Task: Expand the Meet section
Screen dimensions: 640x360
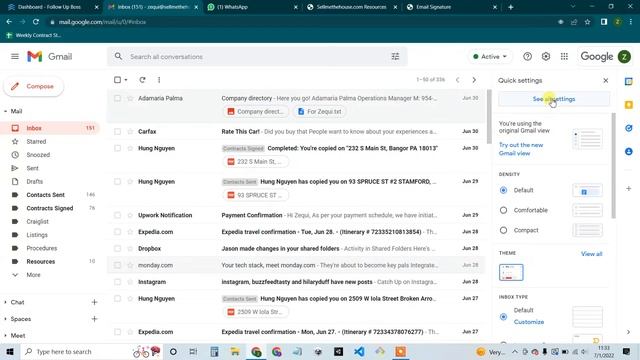Action: pos(5,336)
